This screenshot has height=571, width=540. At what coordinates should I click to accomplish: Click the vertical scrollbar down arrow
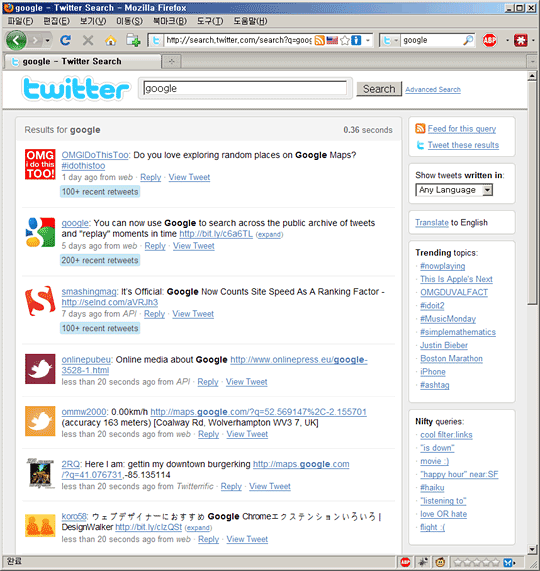pos(532,549)
